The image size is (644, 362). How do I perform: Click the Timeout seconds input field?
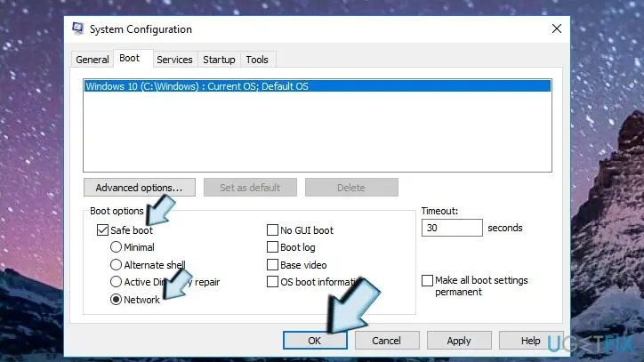[452, 228]
